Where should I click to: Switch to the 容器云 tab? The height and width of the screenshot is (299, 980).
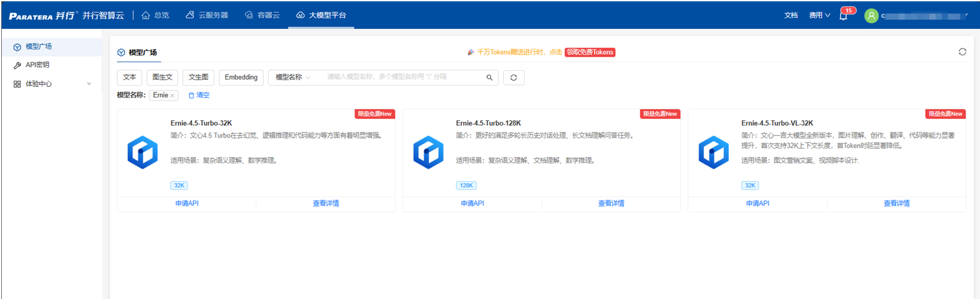click(262, 15)
